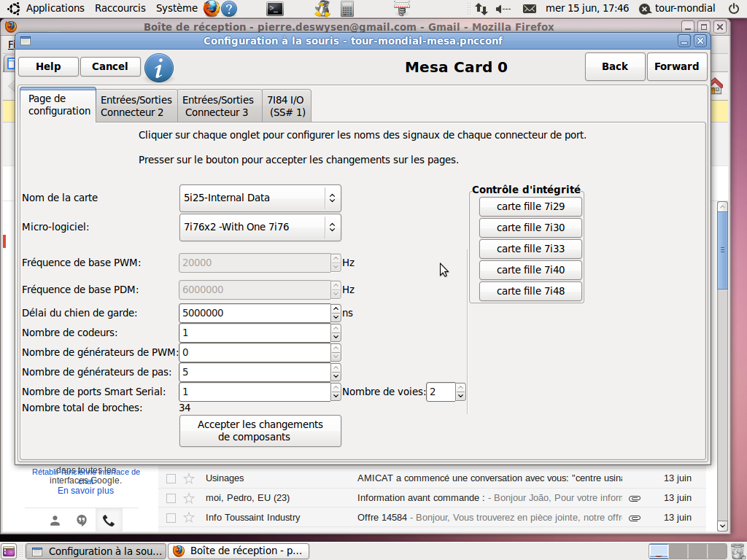Star the Usinages email
Viewport: 747px width, 560px height.
pos(189,478)
